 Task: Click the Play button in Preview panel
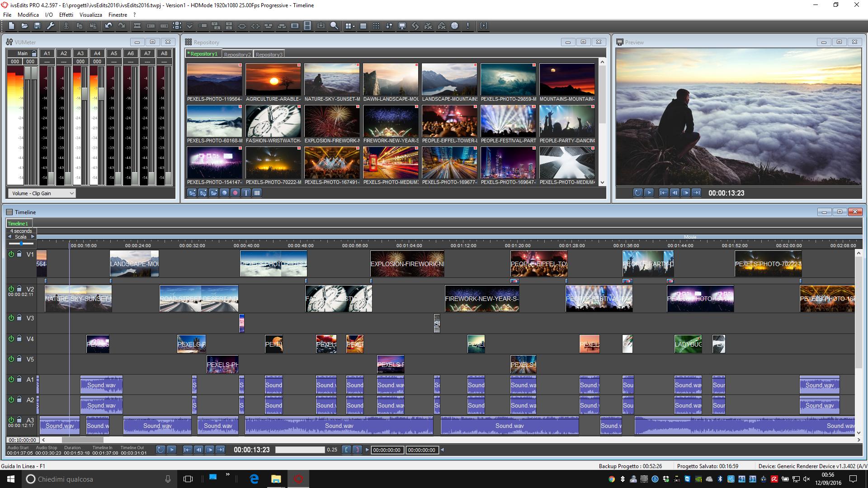pyautogui.click(x=648, y=193)
